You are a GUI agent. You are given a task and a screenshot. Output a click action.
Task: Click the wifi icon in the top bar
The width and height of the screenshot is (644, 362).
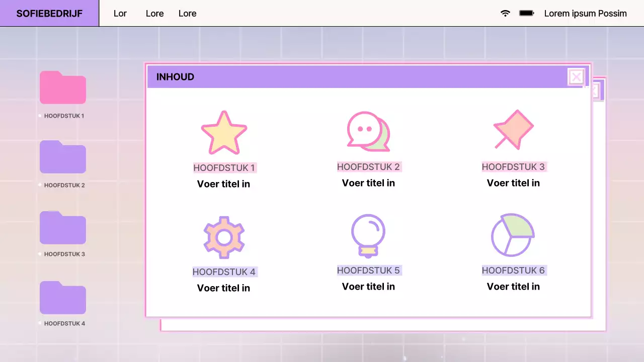point(505,14)
